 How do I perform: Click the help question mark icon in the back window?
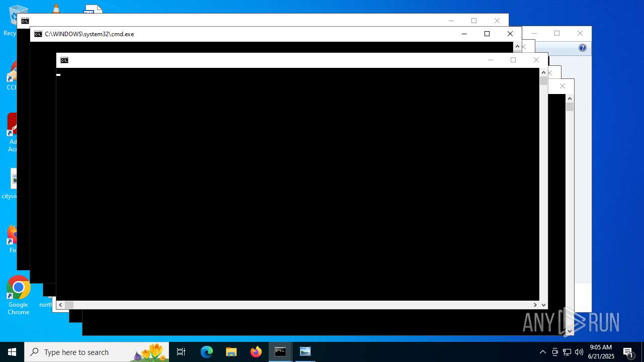click(x=583, y=48)
